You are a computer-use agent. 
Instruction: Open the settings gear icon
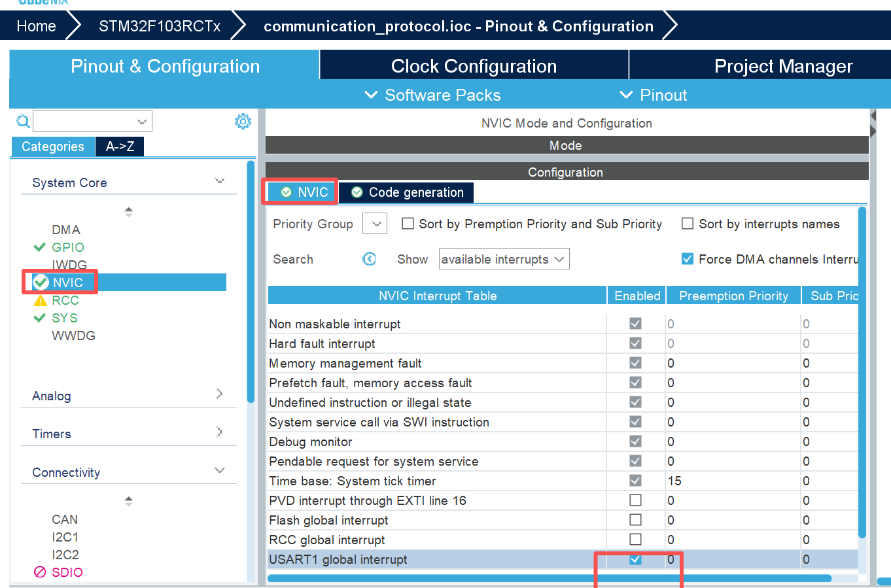coord(243,121)
